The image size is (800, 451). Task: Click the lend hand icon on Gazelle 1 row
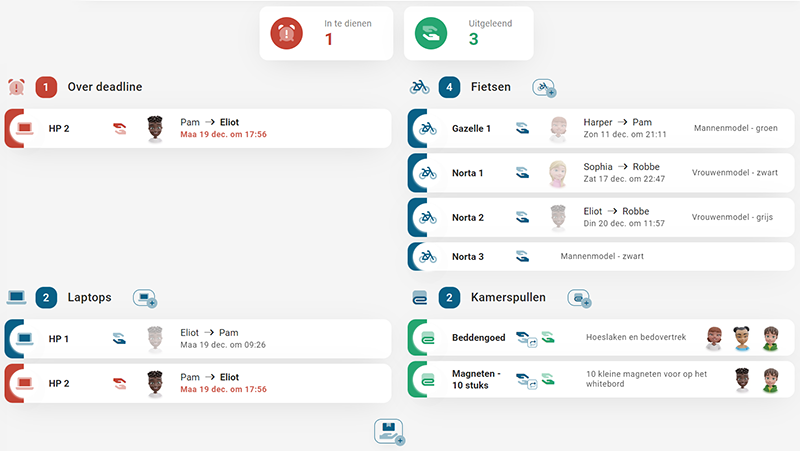[x=522, y=128]
